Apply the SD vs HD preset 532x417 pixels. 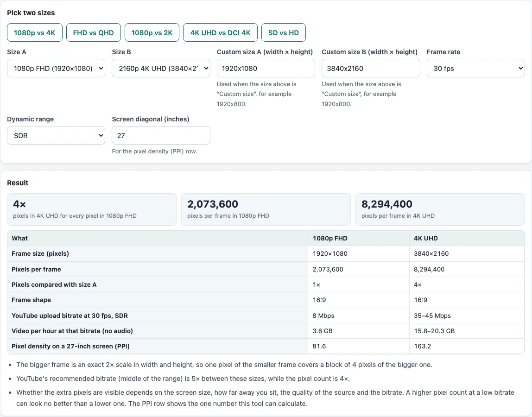pos(283,32)
